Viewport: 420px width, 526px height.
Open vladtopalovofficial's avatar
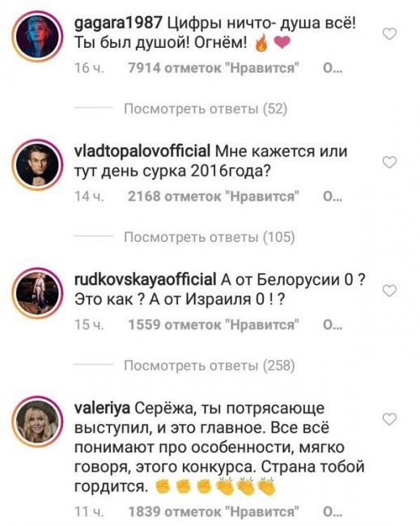(37, 165)
